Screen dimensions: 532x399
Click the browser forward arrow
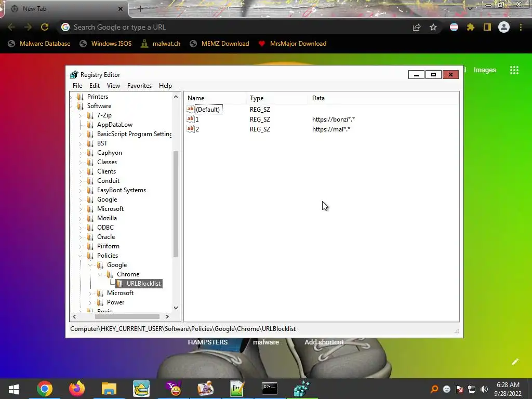coord(28,27)
